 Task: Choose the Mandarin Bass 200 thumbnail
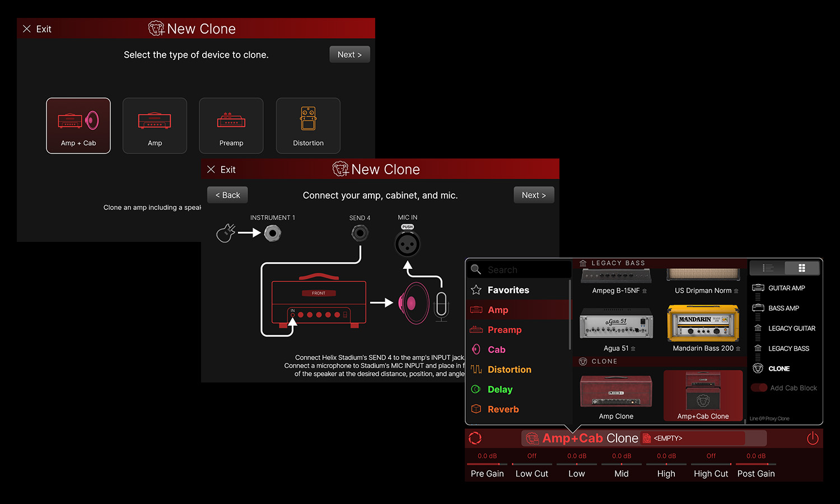(703, 323)
